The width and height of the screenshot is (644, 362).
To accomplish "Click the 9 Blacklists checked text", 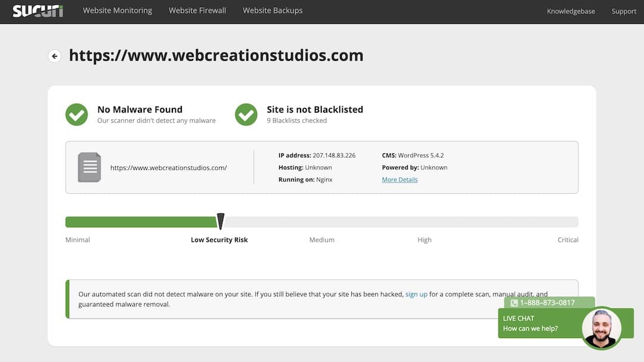I will pos(297,121).
